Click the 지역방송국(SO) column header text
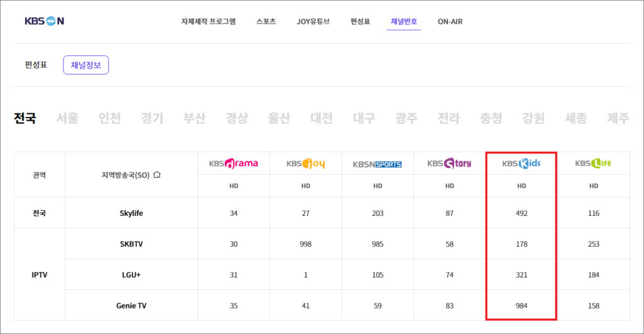Image resolution: width=644 pixels, height=334 pixels. coord(126,175)
